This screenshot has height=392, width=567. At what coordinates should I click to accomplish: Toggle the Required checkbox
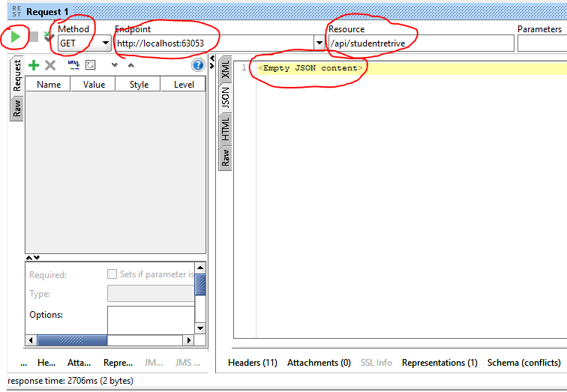coord(112,274)
